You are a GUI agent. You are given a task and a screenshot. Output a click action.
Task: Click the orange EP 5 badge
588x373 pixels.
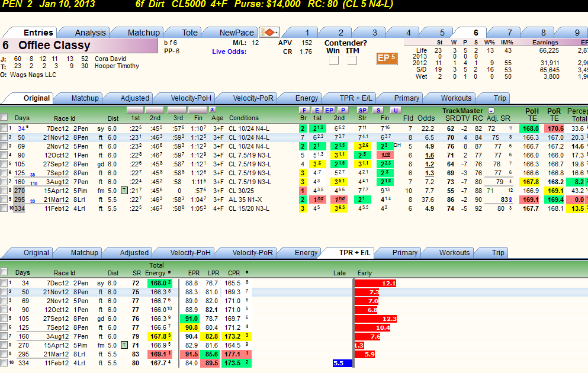point(387,58)
